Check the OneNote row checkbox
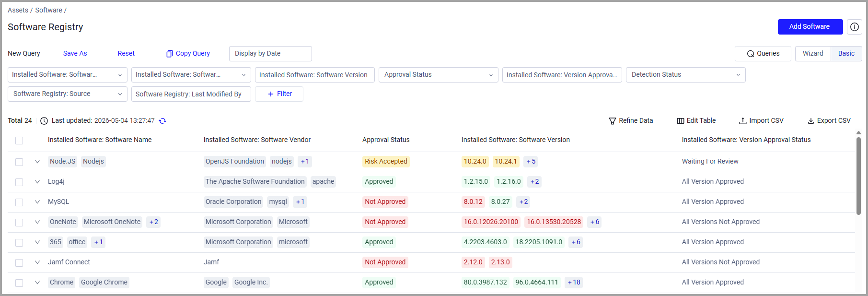This screenshot has height=296, width=868. click(x=19, y=223)
